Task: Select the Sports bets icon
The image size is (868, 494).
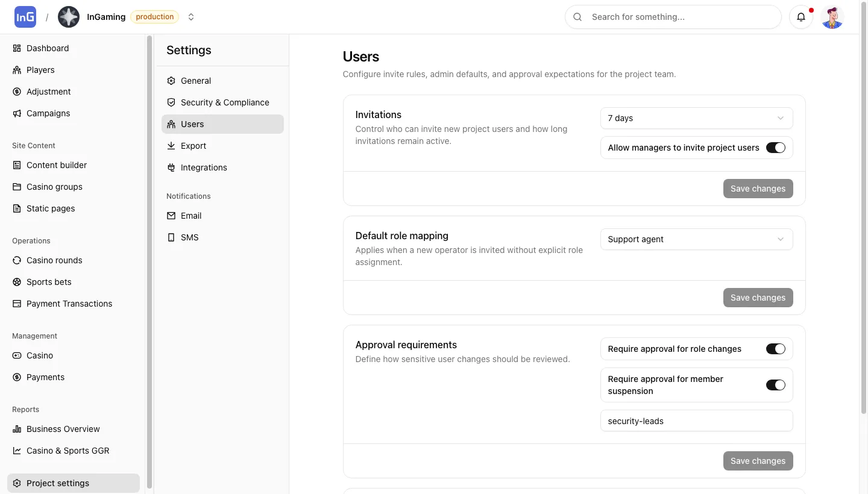Action: (x=16, y=282)
